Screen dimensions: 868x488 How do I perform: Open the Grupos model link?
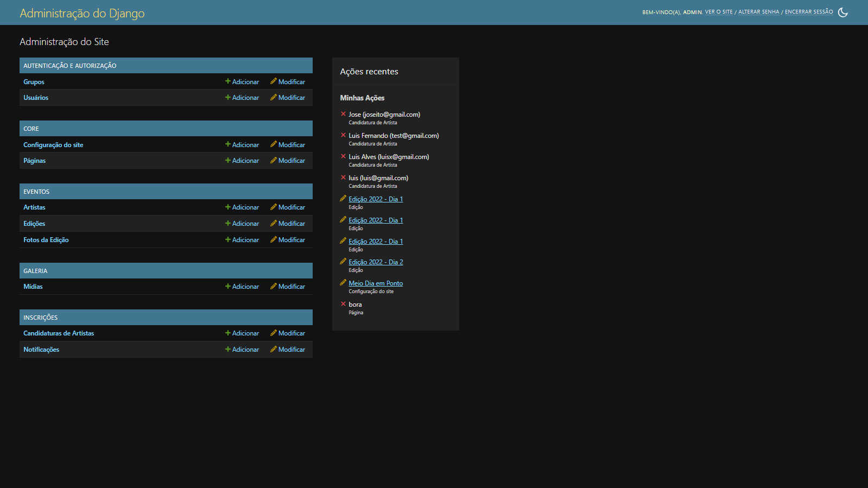(x=34, y=82)
